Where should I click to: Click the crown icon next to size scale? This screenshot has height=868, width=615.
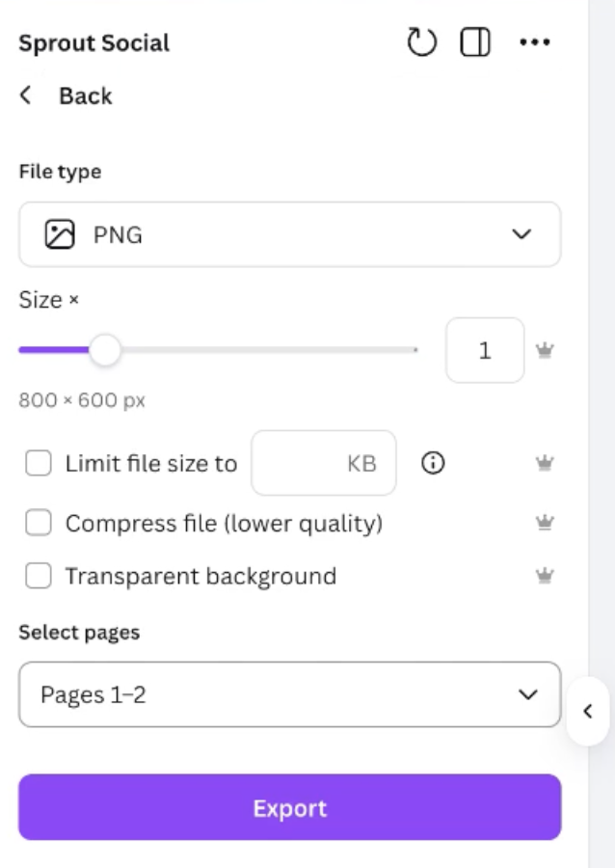545,350
